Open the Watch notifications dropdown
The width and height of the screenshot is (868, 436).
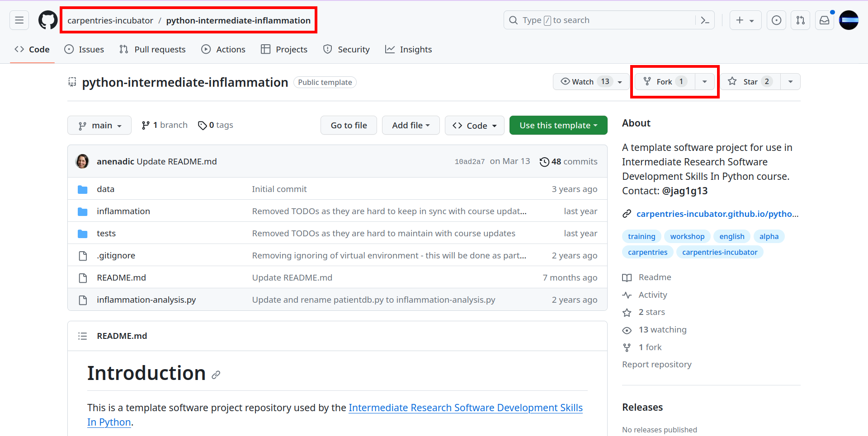(591, 82)
